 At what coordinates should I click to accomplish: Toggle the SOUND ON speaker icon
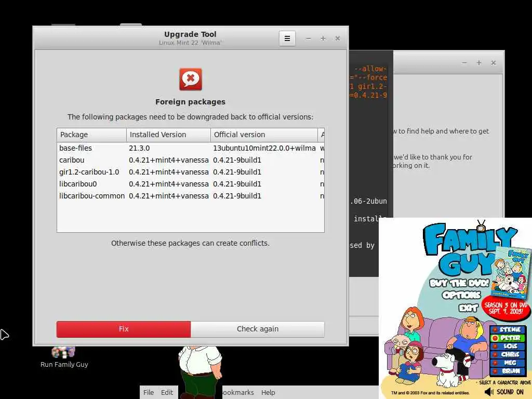489,392
